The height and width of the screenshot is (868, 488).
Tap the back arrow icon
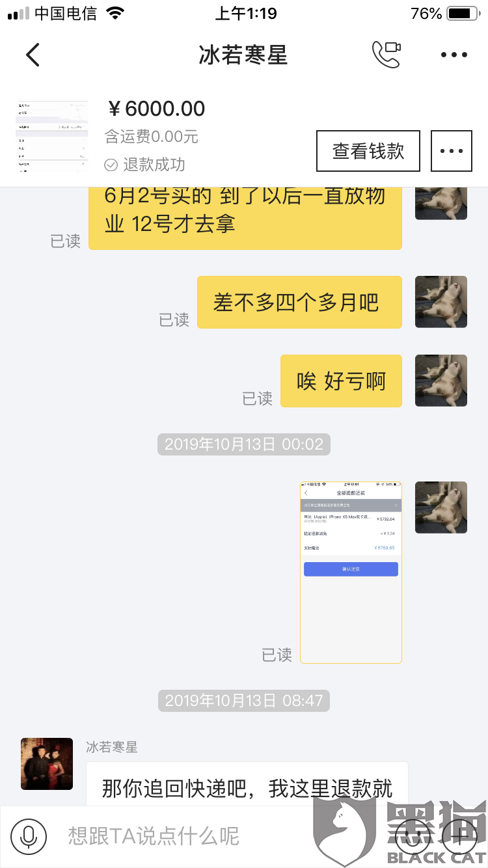point(33,55)
